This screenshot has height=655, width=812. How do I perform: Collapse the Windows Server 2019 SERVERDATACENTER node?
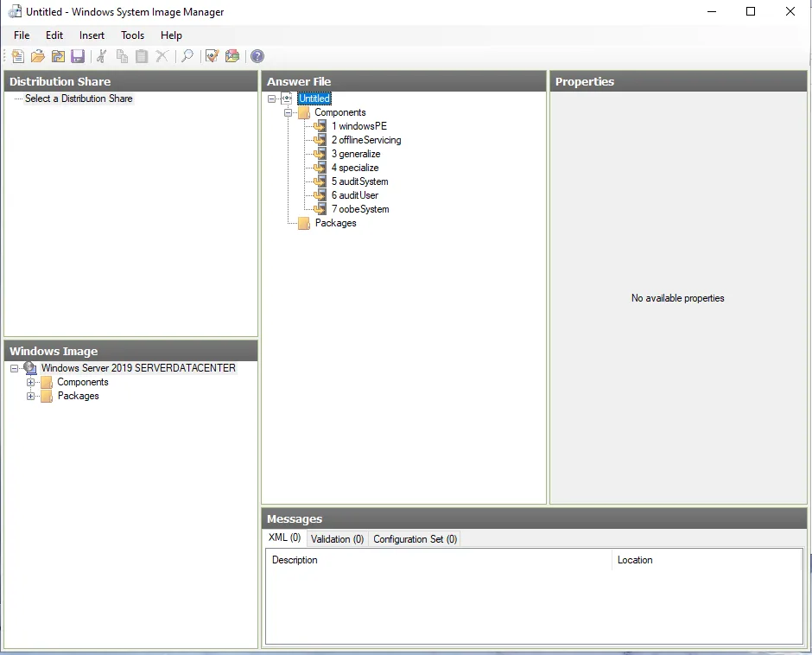14,368
